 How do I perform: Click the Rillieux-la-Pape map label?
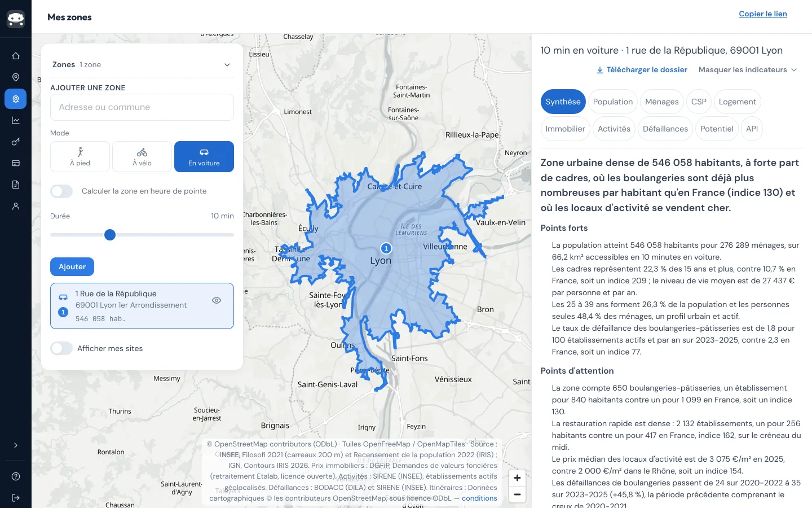click(x=472, y=135)
